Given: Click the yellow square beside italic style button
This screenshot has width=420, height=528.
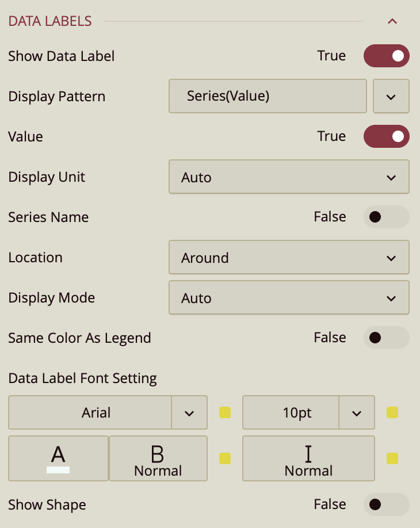Looking at the screenshot, I should pyautogui.click(x=392, y=458).
